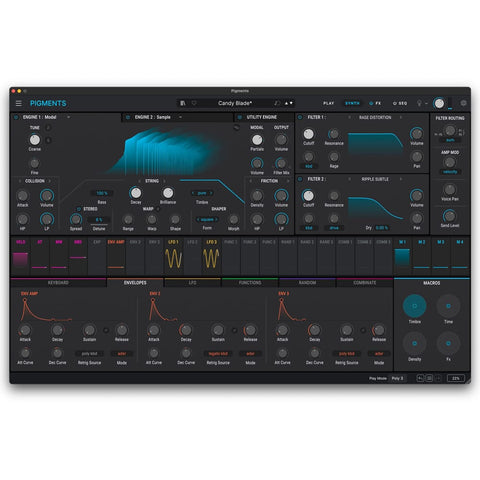
Task: Open Amp Mod velocity source dropdown
Action: point(450,172)
